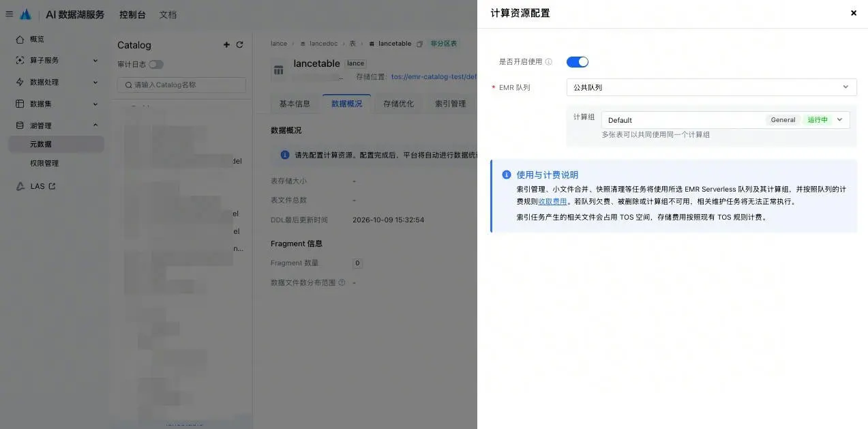Open the tos://emr-catalog-test storage location link
This screenshot has width=868, height=429.
click(434, 77)
